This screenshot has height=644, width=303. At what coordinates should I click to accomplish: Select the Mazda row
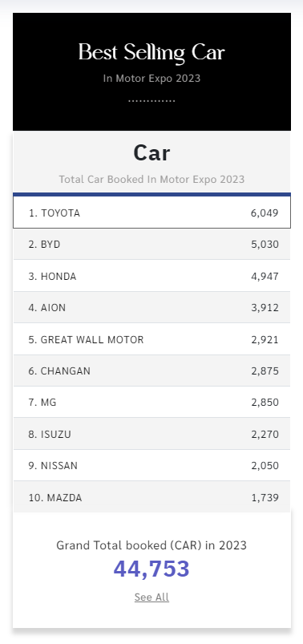tap(151, 497)
